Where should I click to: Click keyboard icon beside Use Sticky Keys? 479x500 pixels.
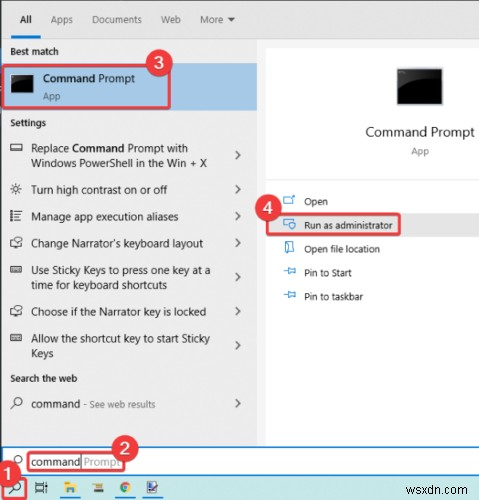coord(16,269)
